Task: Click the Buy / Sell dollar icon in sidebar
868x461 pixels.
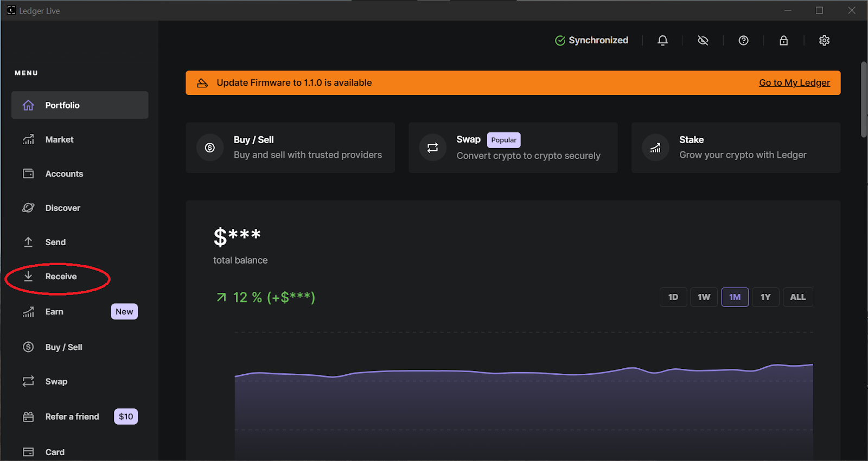Action: pos(28,347)
